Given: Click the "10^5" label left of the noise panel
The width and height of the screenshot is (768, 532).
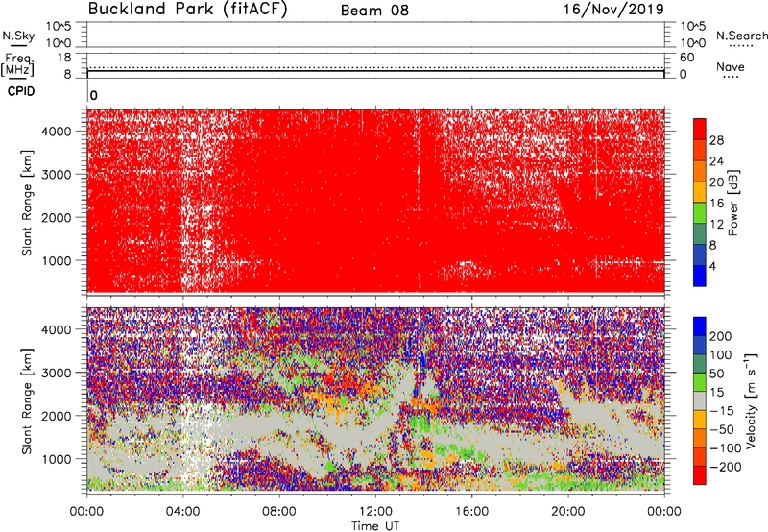Looking at the screenshot, I should tap(59, 26).
